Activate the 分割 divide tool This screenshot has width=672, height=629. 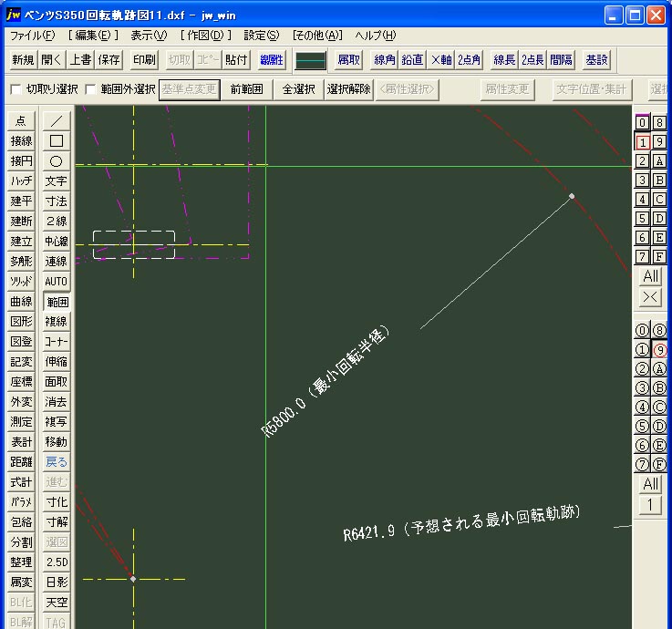[21, 542]
